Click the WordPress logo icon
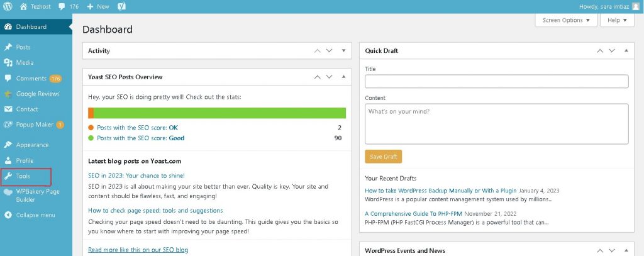This screenshot has width=644, height=256. click(8, 6)
